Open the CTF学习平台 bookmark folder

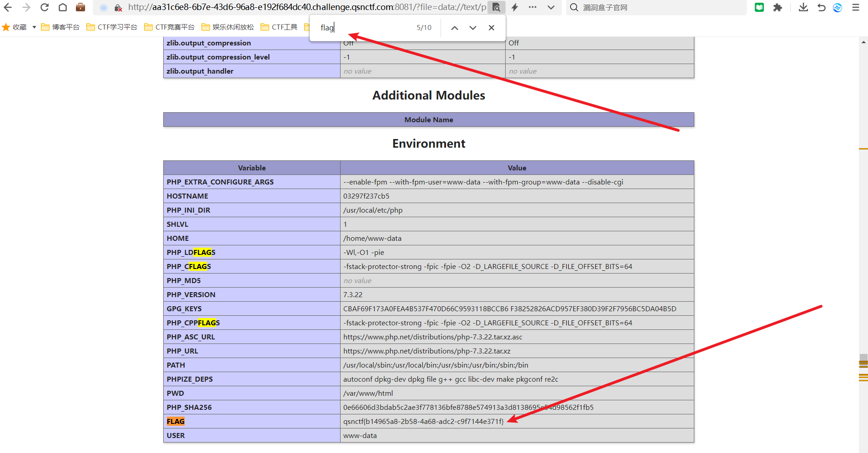point(112,27)
